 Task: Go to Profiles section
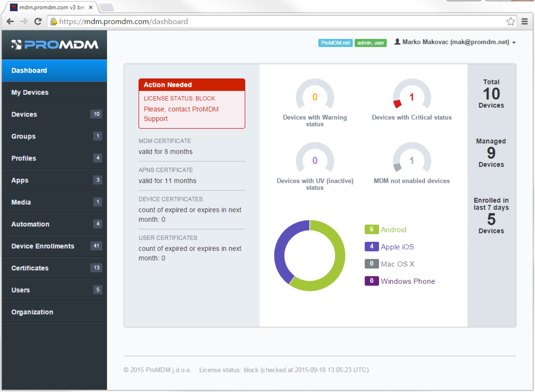pyautogui.click(x=54, y=158)
